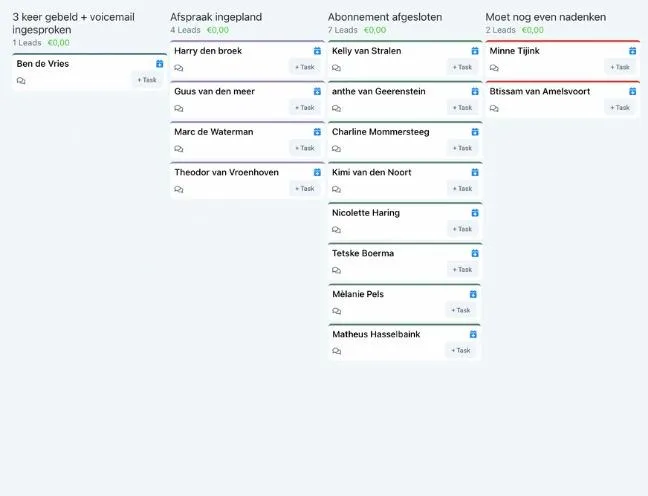Add task to Guus van den meer
The height and width of the screenshot is (496, 648).
click(x=305, y=107)
